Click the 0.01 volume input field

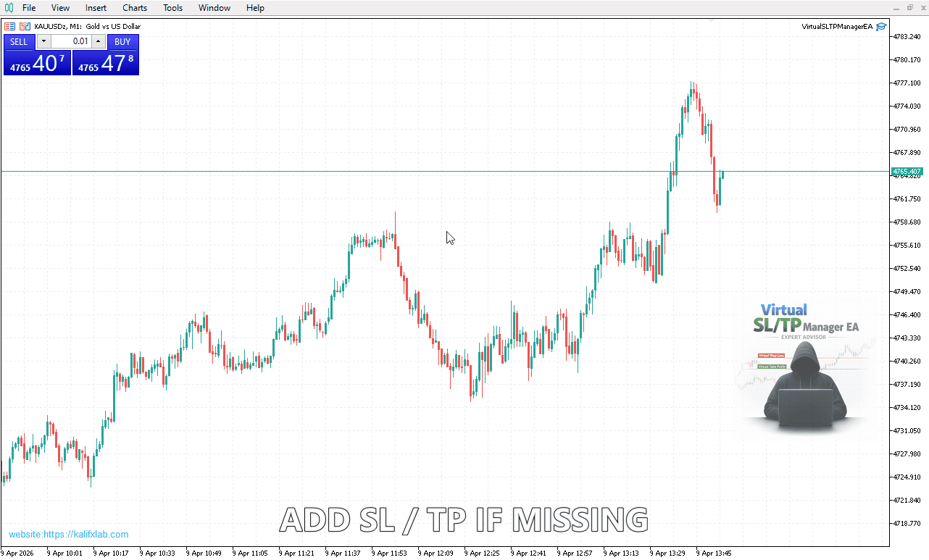coord(71,41)
